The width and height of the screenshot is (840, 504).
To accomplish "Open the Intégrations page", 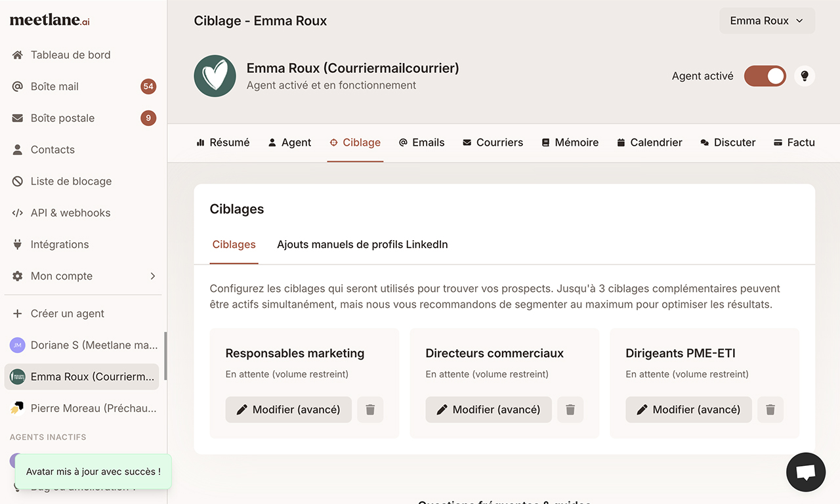I will pyautogui.click(x=60, y=244).
